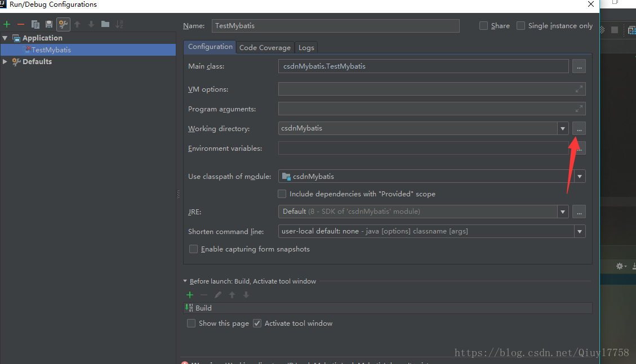Image resolution: width=636 pixels, height=364 pixels.
Task: Open Edit Defaults wrench icon
Action: [x=63, y=24]
